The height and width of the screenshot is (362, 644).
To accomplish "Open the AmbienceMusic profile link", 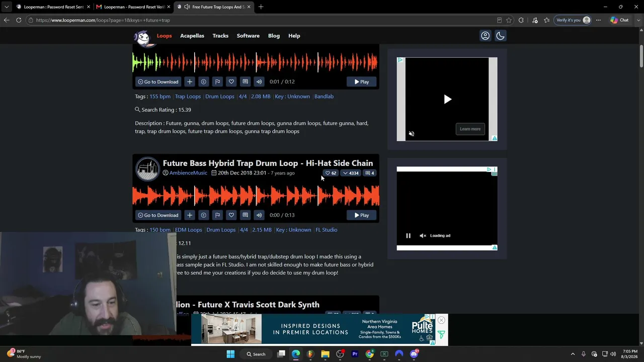I will [188, 173].
